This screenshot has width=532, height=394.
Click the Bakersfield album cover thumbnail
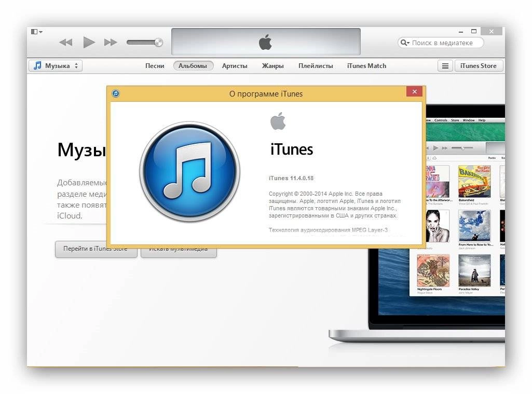(x=474, y=181)
